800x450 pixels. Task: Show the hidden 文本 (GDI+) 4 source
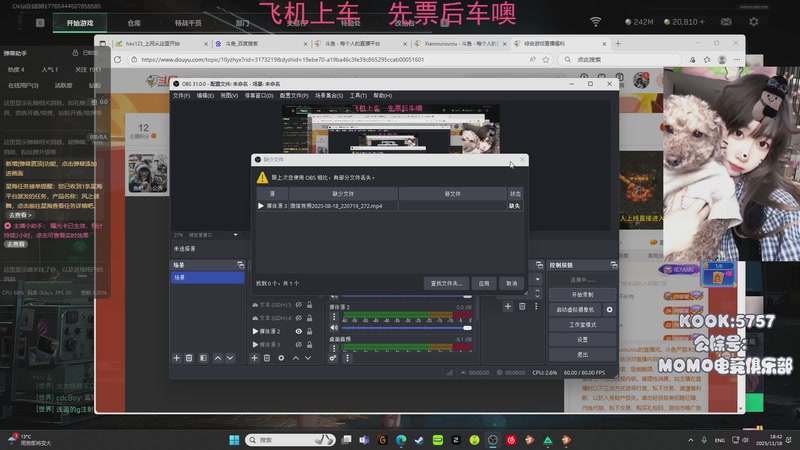298,318
